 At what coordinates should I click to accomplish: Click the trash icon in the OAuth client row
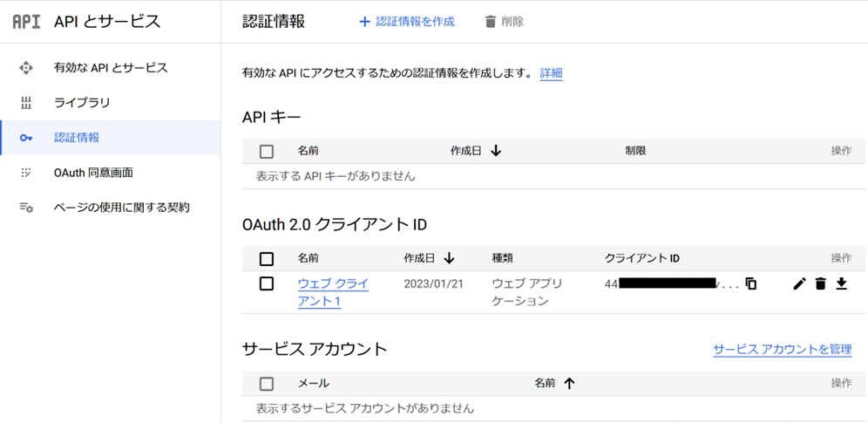820,283
